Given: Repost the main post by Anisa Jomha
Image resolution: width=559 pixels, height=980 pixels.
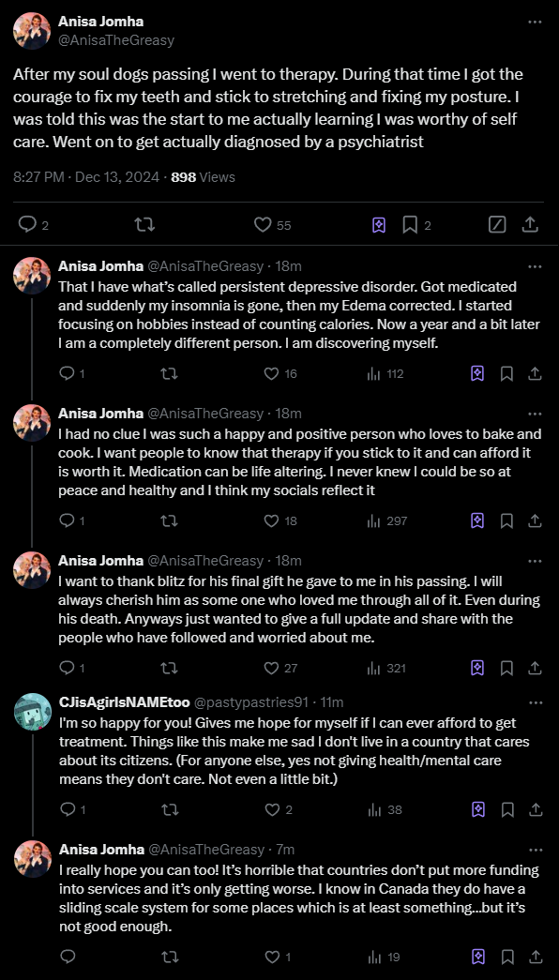Looking at the screenshot, I should [145, 224].
